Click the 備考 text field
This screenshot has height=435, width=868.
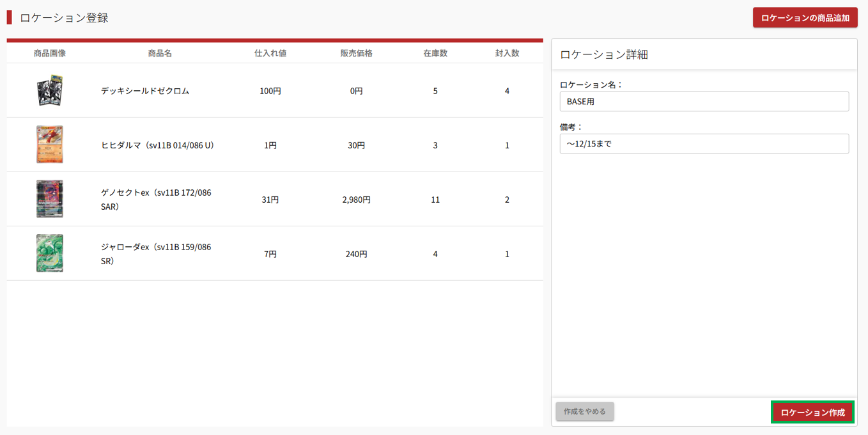click(704, 144)
